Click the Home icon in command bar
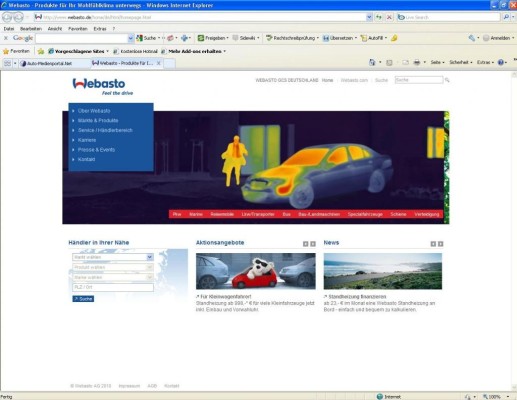The height and width of the screenshot is (400, 517). coord(372,62)
